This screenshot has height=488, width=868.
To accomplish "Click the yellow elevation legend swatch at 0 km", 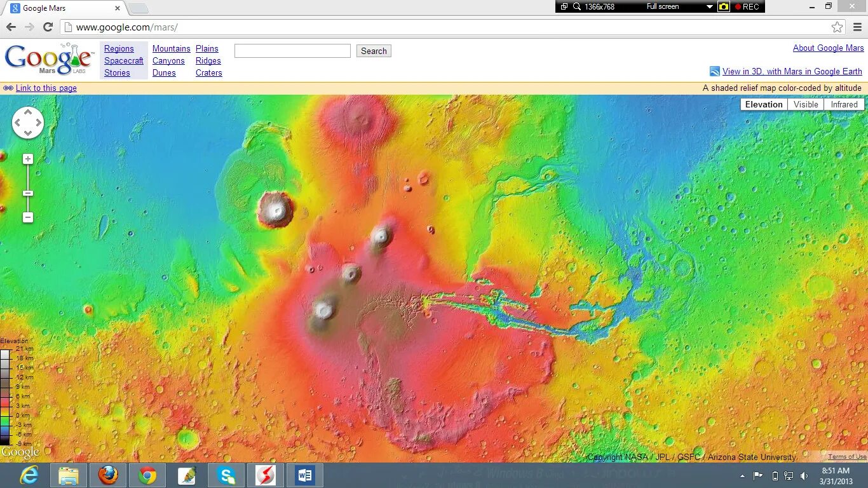I will tap(6, 411).
